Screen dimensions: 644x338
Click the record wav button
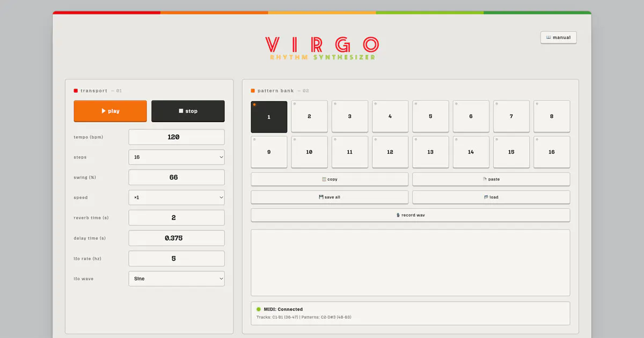click(411, 215)
